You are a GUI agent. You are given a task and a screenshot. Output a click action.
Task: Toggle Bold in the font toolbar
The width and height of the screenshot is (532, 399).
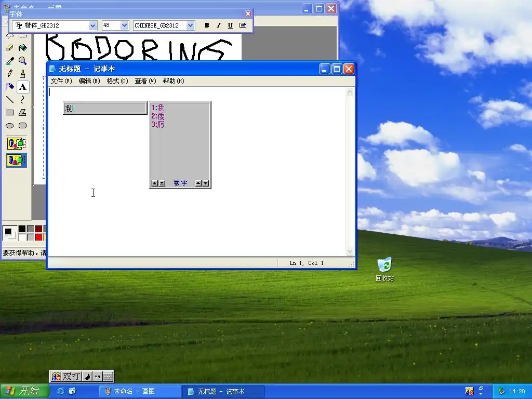tap(207, 25)
